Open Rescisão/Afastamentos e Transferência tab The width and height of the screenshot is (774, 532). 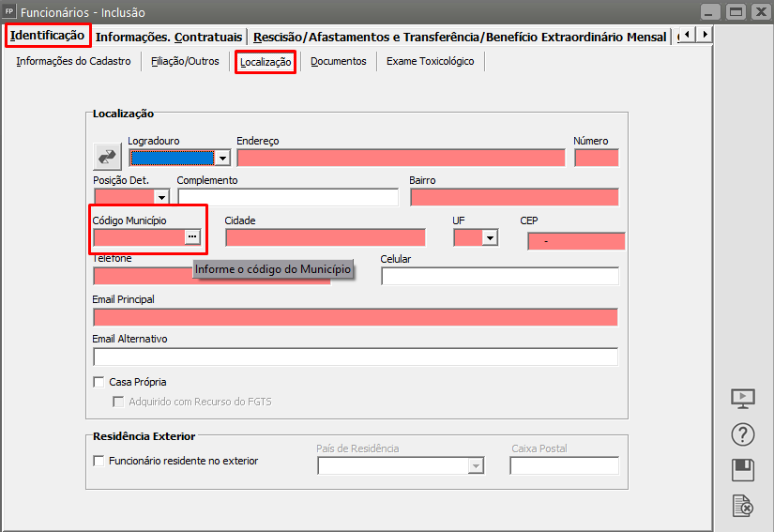(x=460, y=37)
